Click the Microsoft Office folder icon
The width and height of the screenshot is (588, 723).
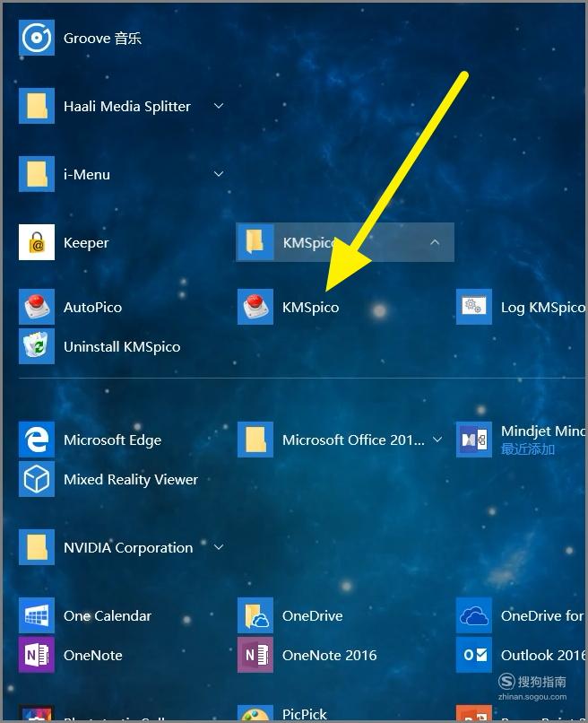coord(255,440)
